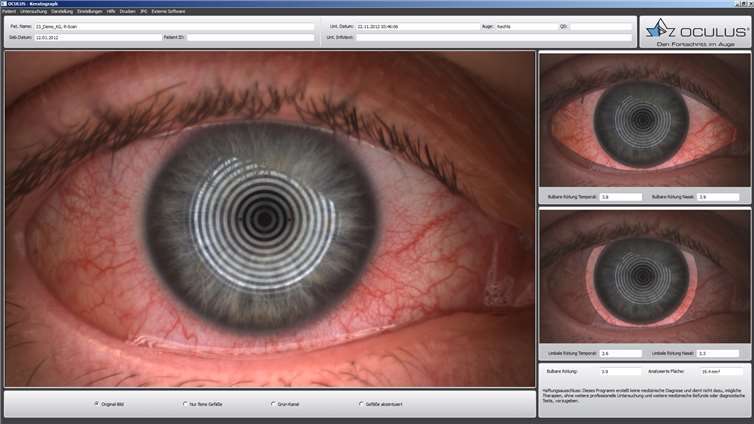Switch to the 'Grün-Kanal' view option

click(x=272, y=404)
